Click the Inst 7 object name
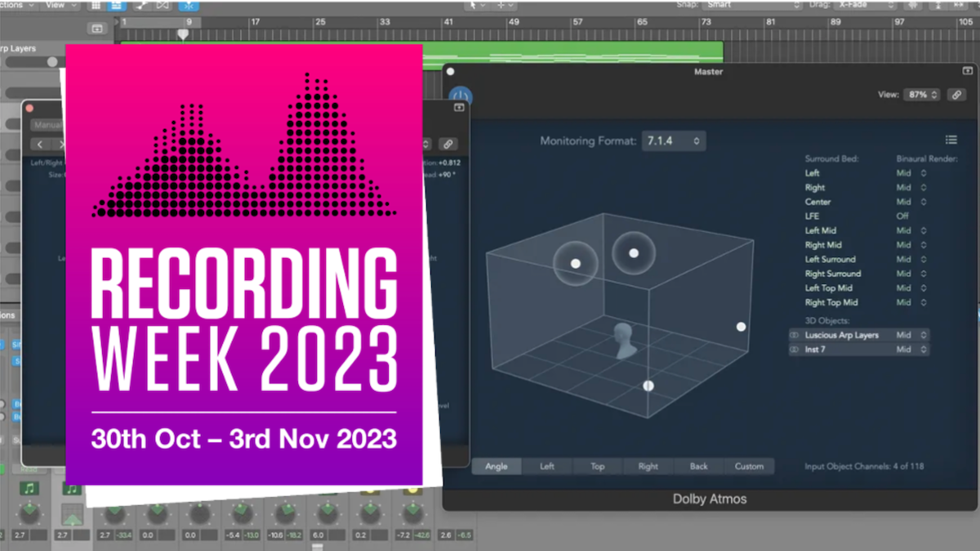Screen dimensions: 980x551 817,349
